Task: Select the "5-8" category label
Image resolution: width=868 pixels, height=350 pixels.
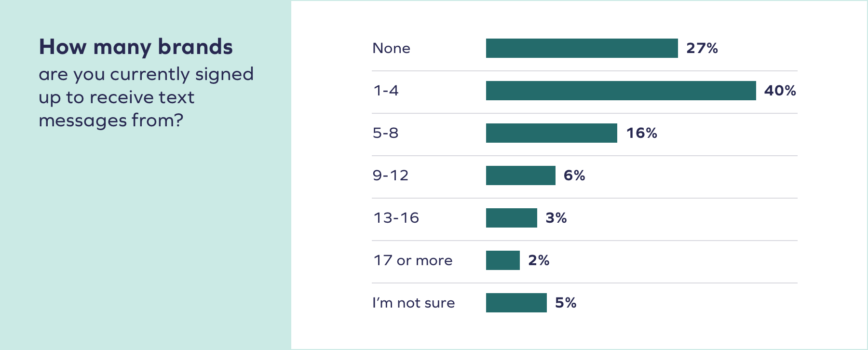Action: tap(385, 133)
